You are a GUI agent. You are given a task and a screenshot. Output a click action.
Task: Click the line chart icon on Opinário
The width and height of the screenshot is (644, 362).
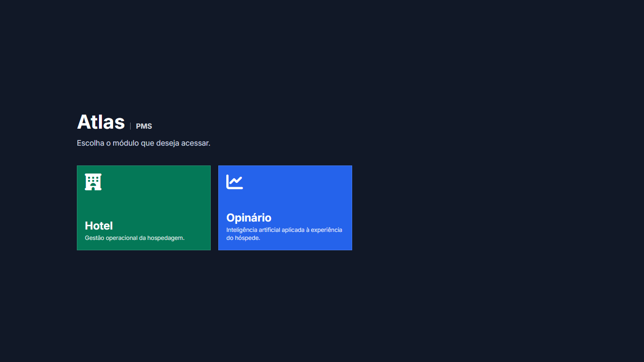(234, 182)
